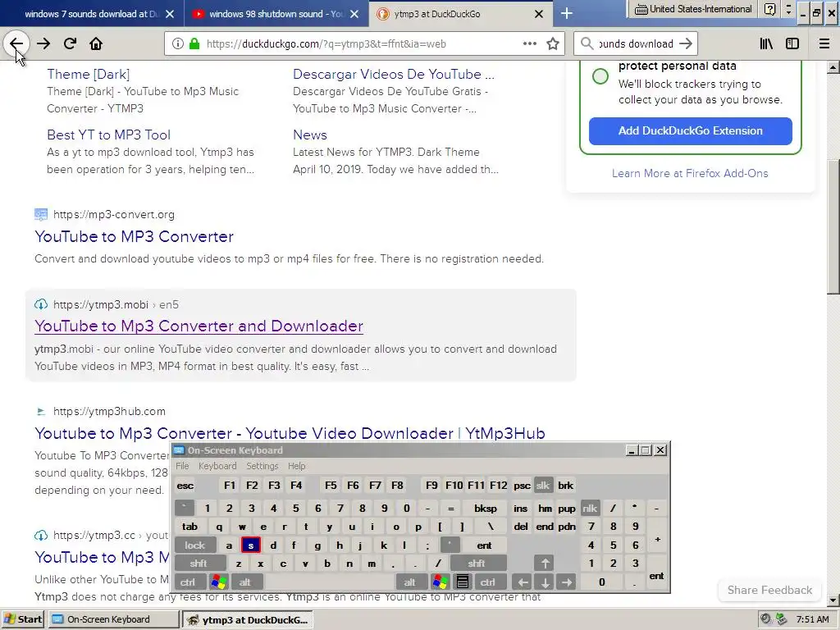This screenshot has height=630, width=840.
Task: Click the 'tab' key on On-Screen Keyboard
Action: (x=189, y=527)
